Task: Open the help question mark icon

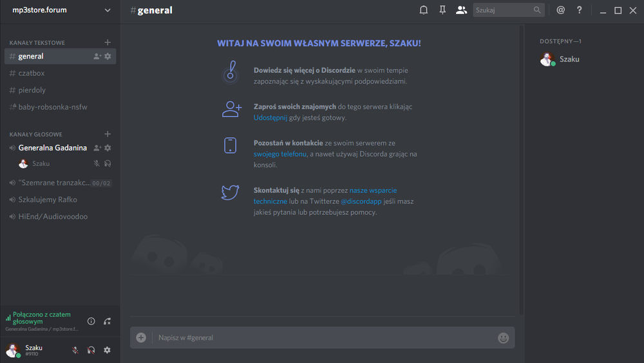Action: coord(579,10)
